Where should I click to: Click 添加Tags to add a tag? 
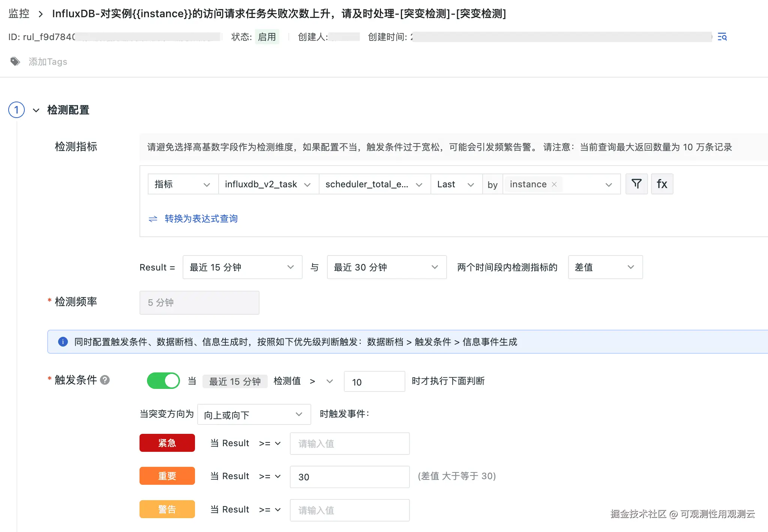click(x=48, y=61)
